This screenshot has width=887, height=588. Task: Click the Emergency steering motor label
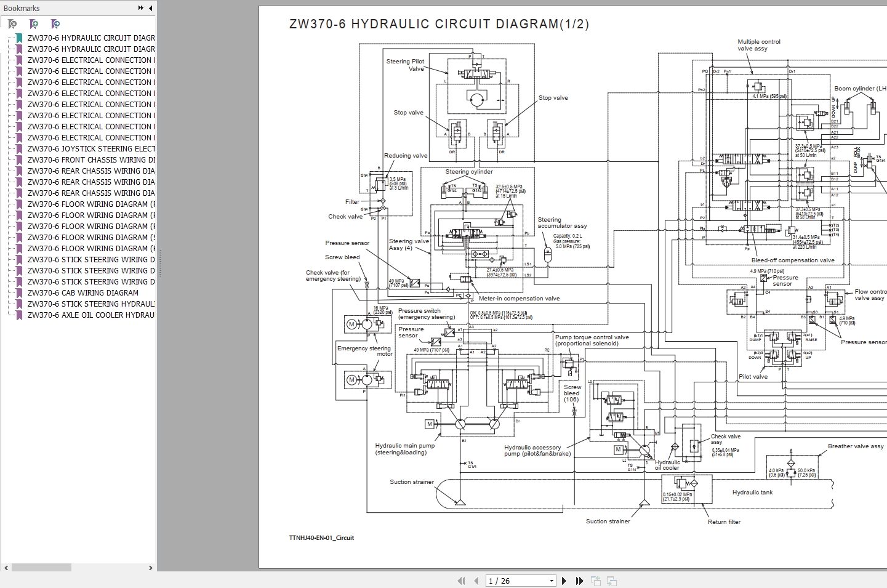click(364, 351)
